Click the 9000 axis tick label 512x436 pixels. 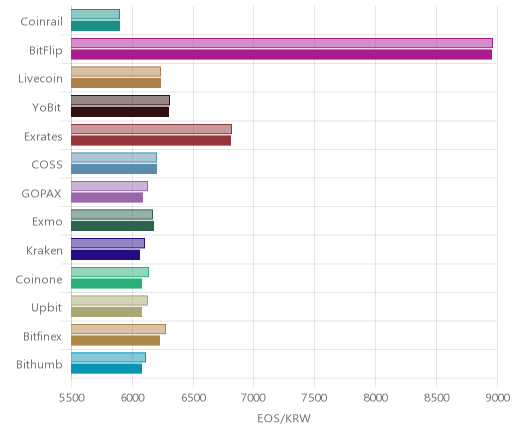click(497, 398)
